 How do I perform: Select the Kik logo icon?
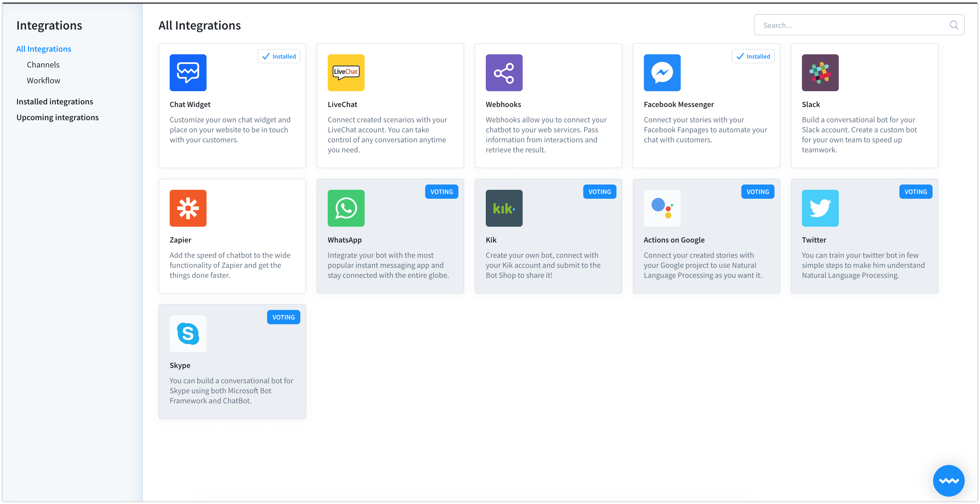504,208
